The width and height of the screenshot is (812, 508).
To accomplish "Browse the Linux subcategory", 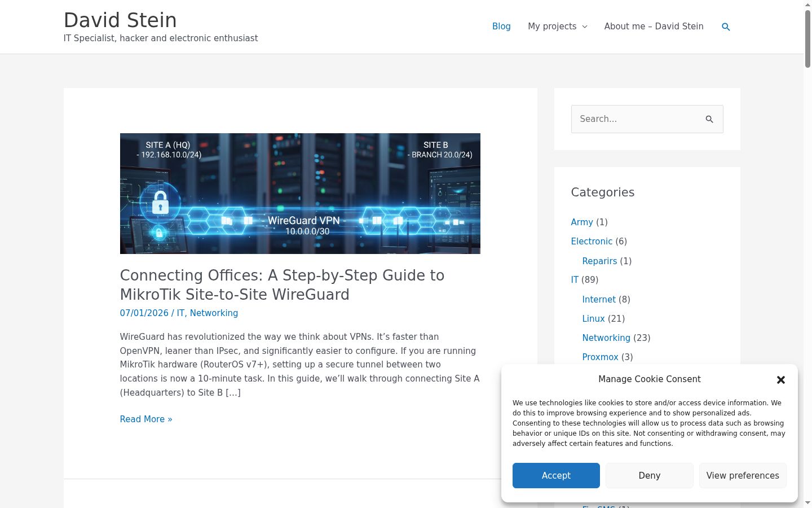I will [x=593, y=318].
